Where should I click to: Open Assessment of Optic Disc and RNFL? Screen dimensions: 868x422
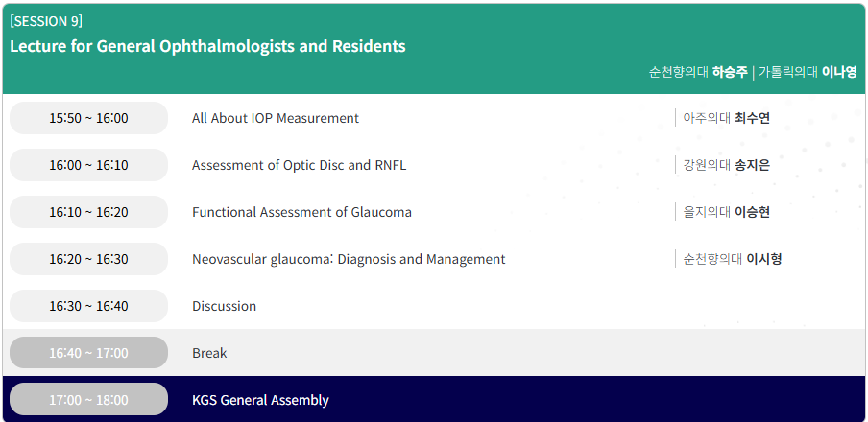299,165
